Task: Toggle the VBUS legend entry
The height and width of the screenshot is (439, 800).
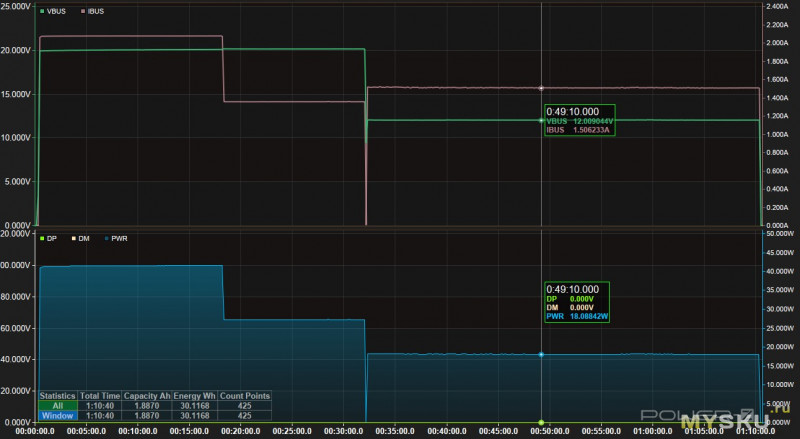Action: (x=53, y=11)
